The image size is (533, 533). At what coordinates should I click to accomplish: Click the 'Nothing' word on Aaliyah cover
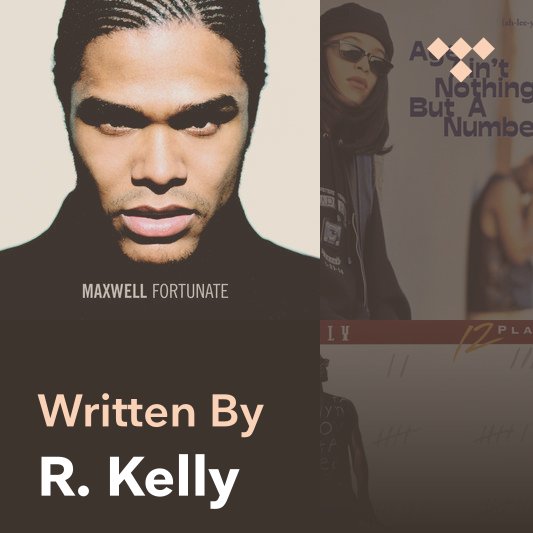point(484,89)
